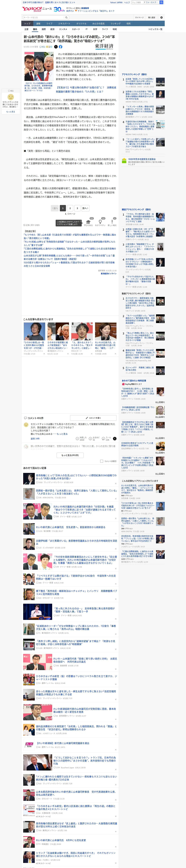The image size is (186, 868).
Task: Click the 30th anniversary logo
Action: click(x=59, y=9)
